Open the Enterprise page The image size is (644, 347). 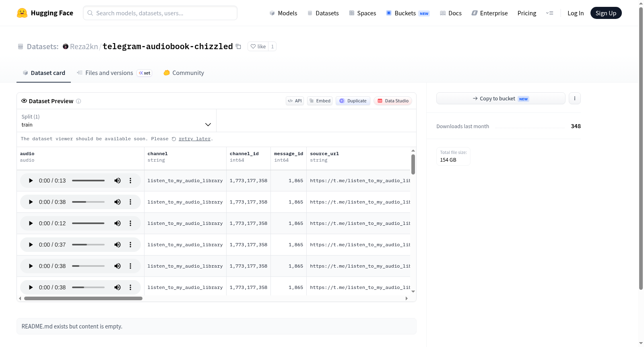click(489, 13)
